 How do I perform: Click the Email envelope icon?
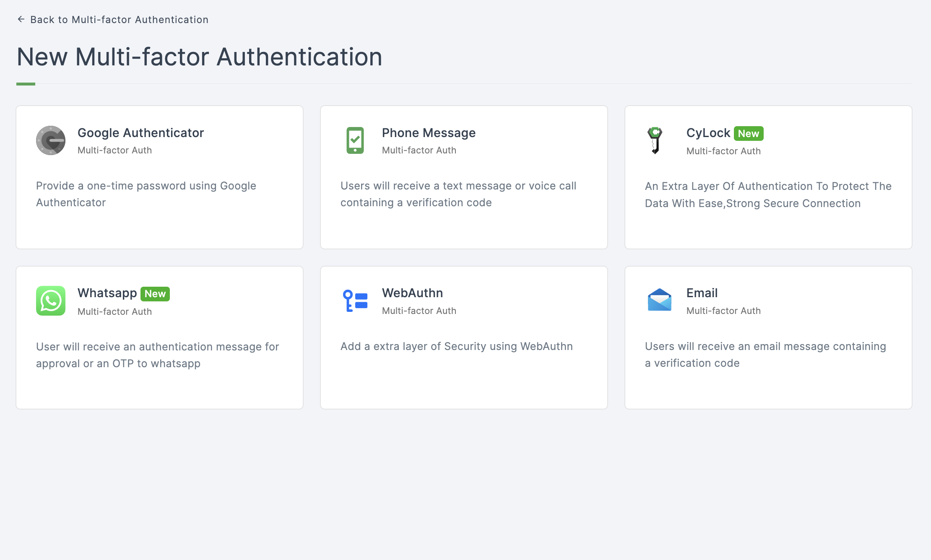pos(660,300)
